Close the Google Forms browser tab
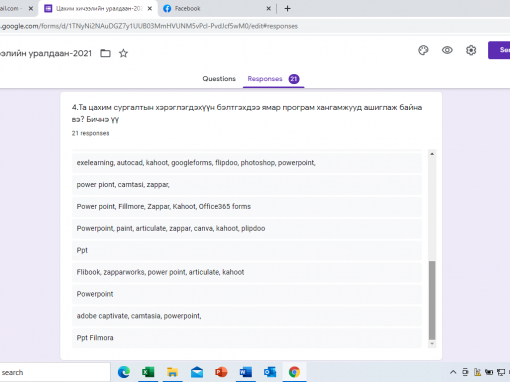 150,9
